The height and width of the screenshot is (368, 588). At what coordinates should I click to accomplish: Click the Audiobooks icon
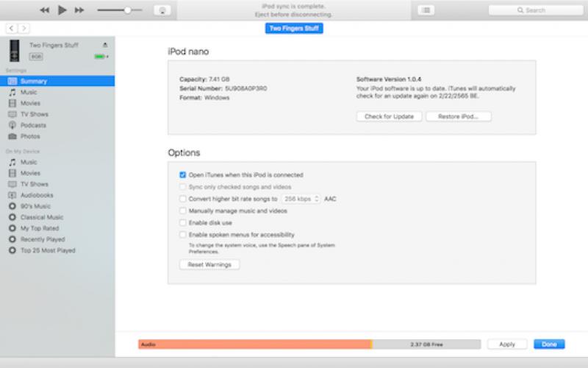pyautogui.click(x=12, y=195)
